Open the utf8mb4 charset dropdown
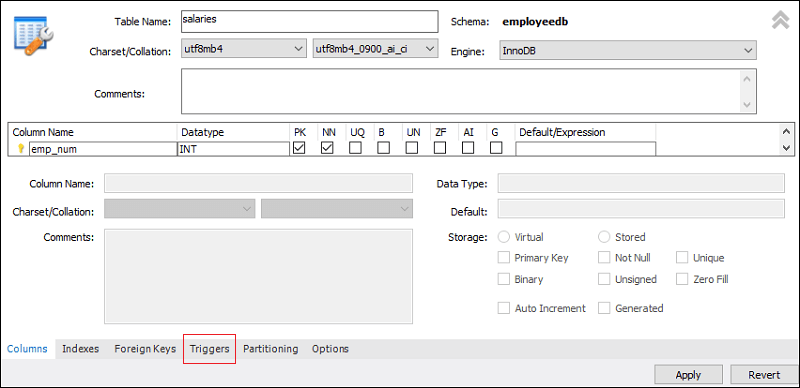 [x=244, y=49]
